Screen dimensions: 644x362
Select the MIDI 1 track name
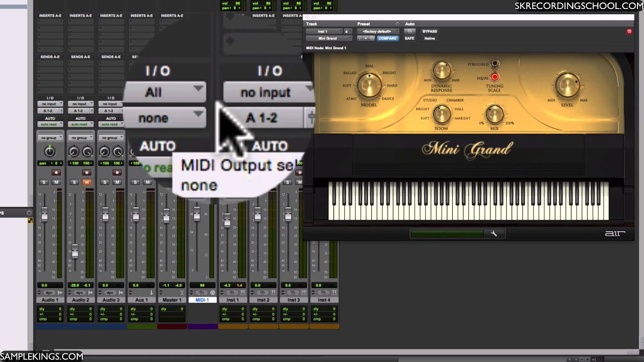pos(202,300)
